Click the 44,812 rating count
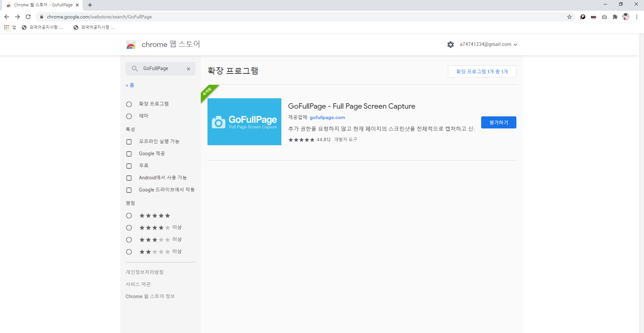This screenshot has height=333, width=644. [x=324, y=140]
